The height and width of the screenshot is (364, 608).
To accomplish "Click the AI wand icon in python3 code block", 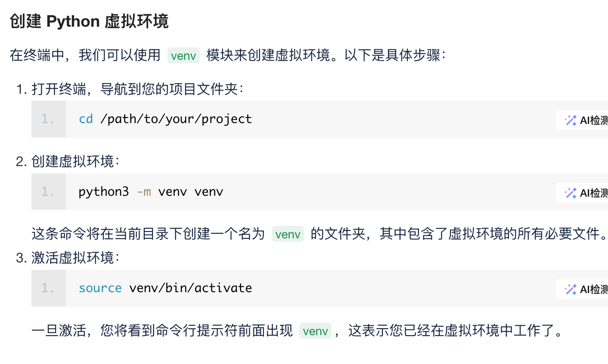I will coord(571,193).
